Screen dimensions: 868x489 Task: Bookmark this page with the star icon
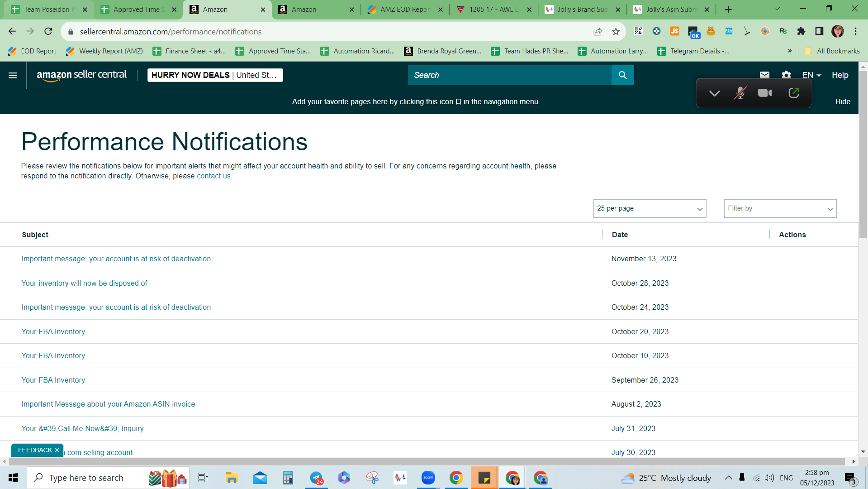616,31
